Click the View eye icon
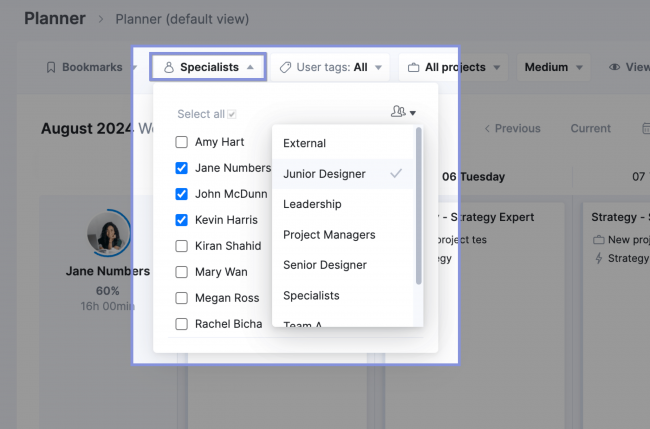Viewport: 650px width, 429px height. click(614, 67)
